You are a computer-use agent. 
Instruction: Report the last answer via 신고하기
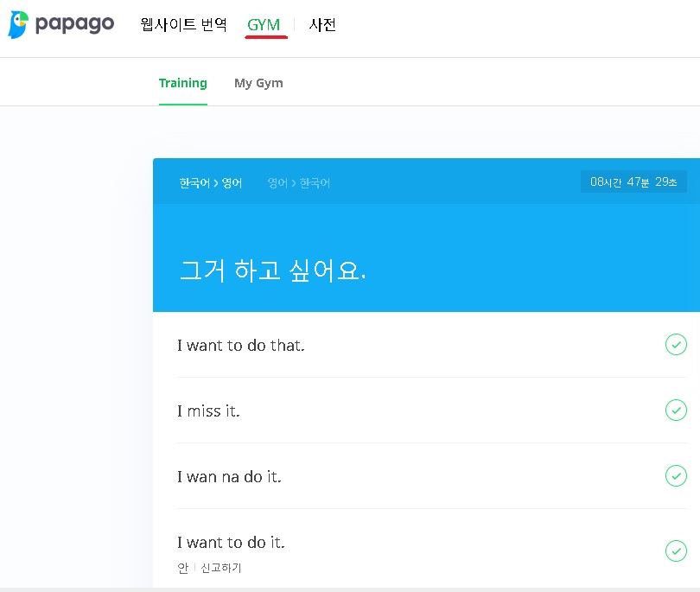220,568
